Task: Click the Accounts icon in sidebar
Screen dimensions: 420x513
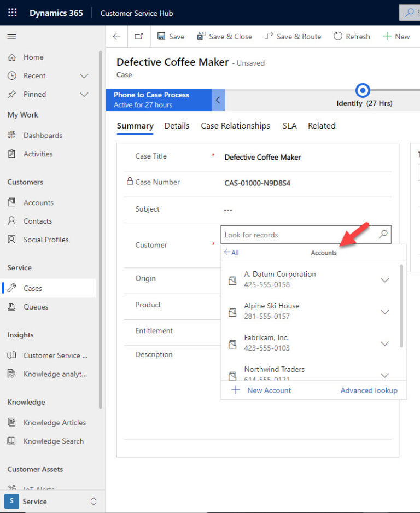Action: [x=12, y=202]
